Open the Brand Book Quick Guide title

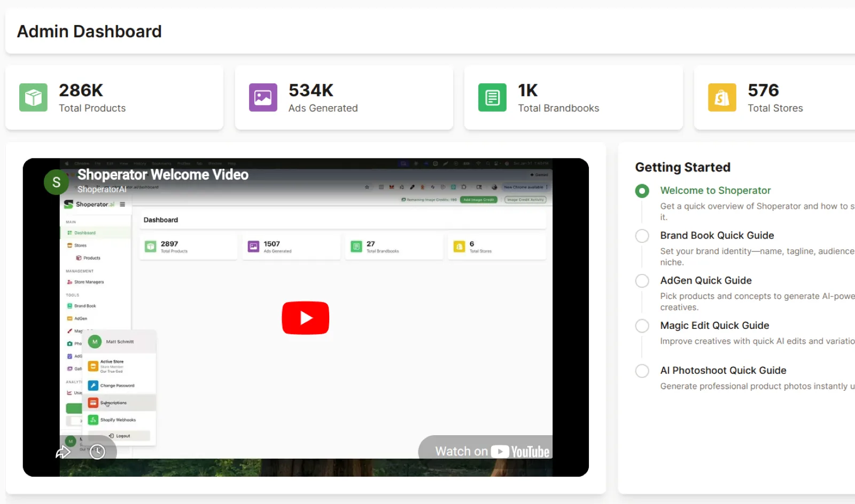[717, 235]
